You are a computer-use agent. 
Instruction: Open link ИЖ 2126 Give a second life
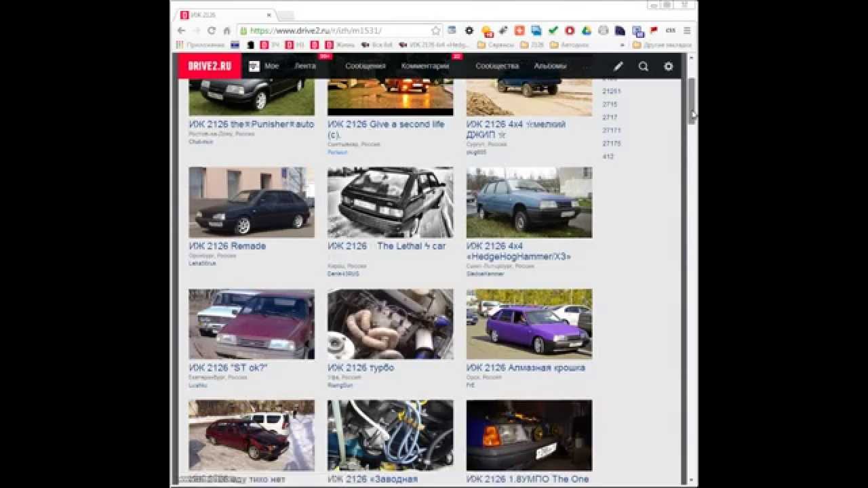pos(386,129)
